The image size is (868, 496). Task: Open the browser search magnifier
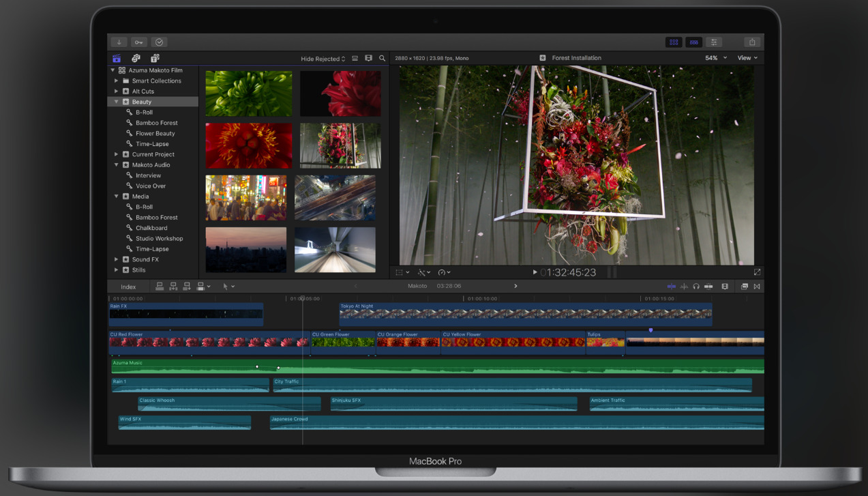[x=382, y=59]
